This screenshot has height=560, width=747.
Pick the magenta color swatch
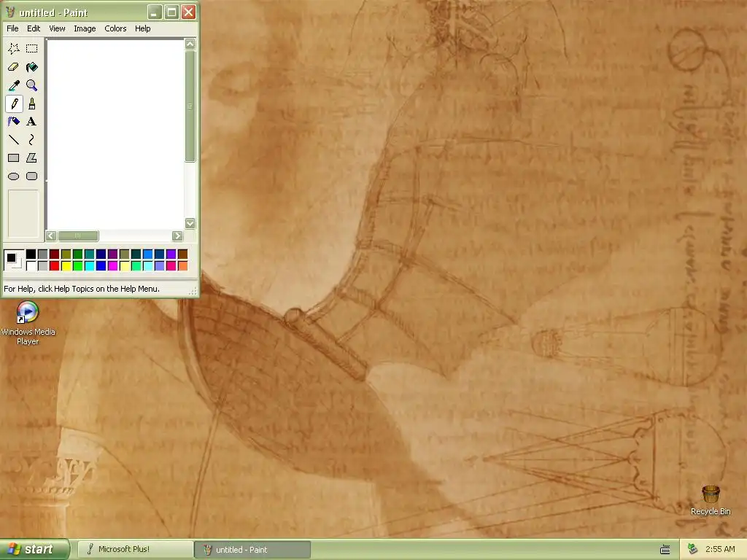[112, 265]
